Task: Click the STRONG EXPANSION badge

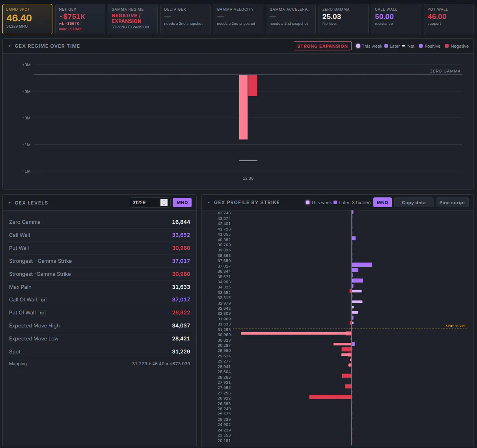Action: tap(322, 46)
